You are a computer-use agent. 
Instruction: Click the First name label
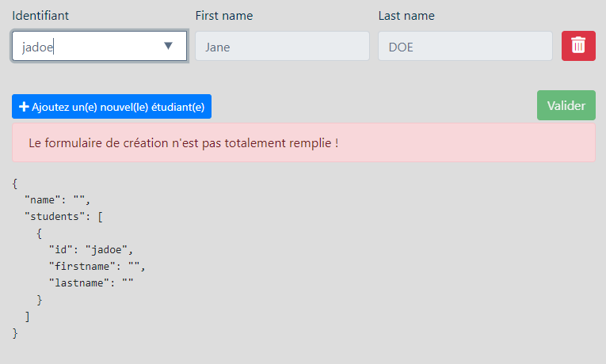224,16
